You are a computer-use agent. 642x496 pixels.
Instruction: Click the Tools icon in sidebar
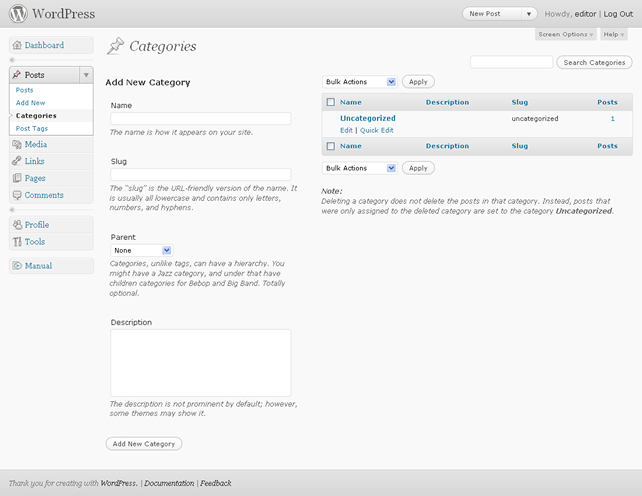click(17, 242)
